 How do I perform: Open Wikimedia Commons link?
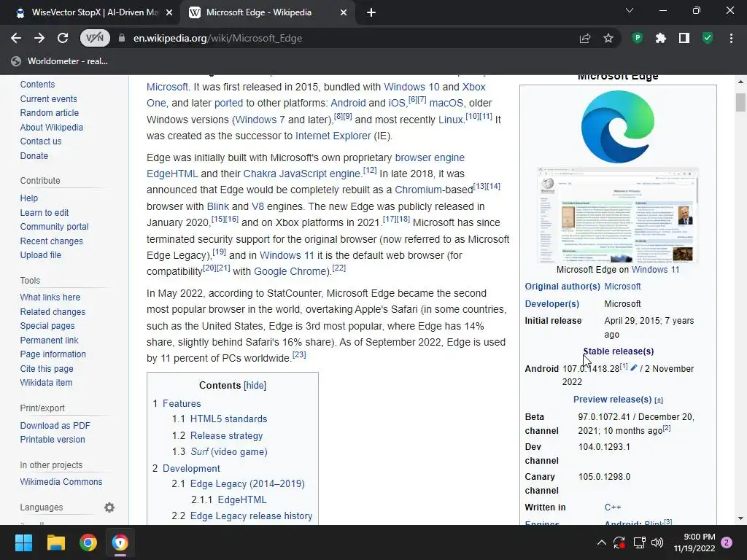[61, 482]
